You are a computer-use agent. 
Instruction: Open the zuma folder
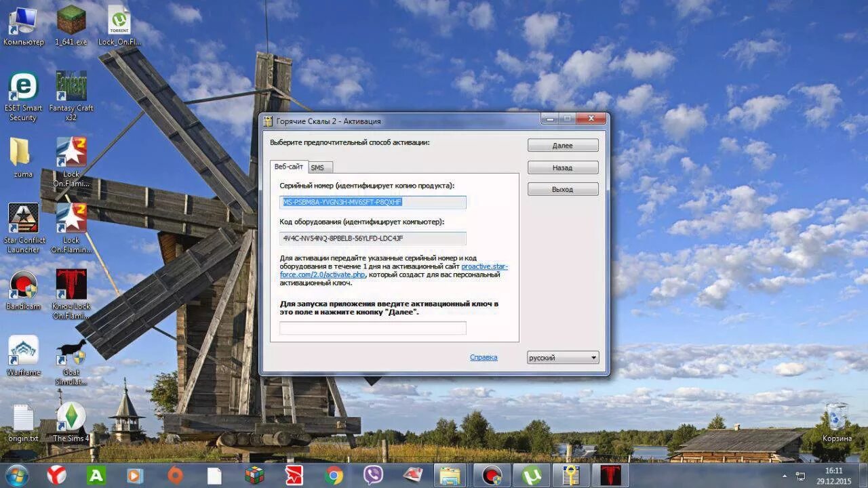[23, 157]
